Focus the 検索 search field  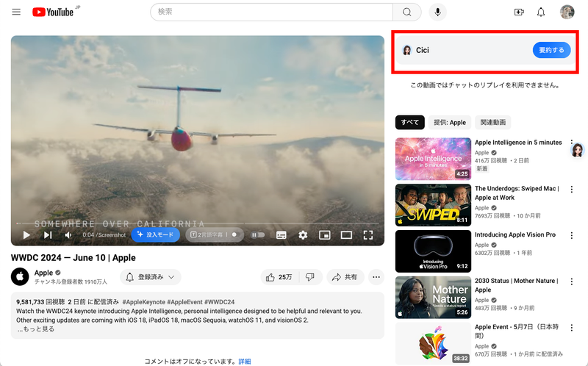[271, 12]
